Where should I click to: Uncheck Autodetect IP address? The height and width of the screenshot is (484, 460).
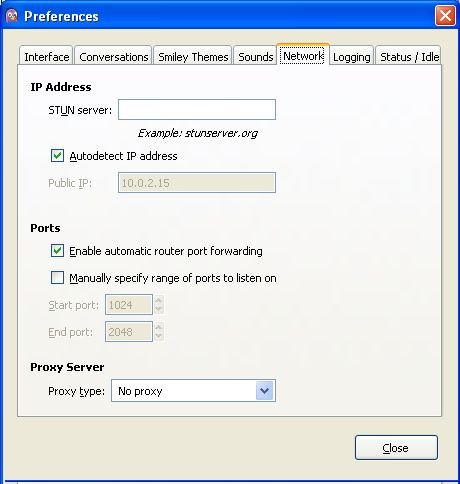(x=57, y=156)
